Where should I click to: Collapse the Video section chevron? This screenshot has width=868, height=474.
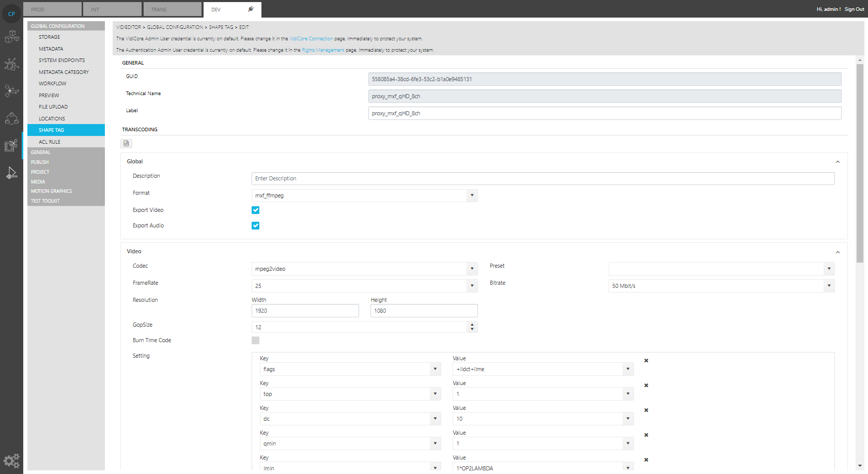[x=838, y=252]
